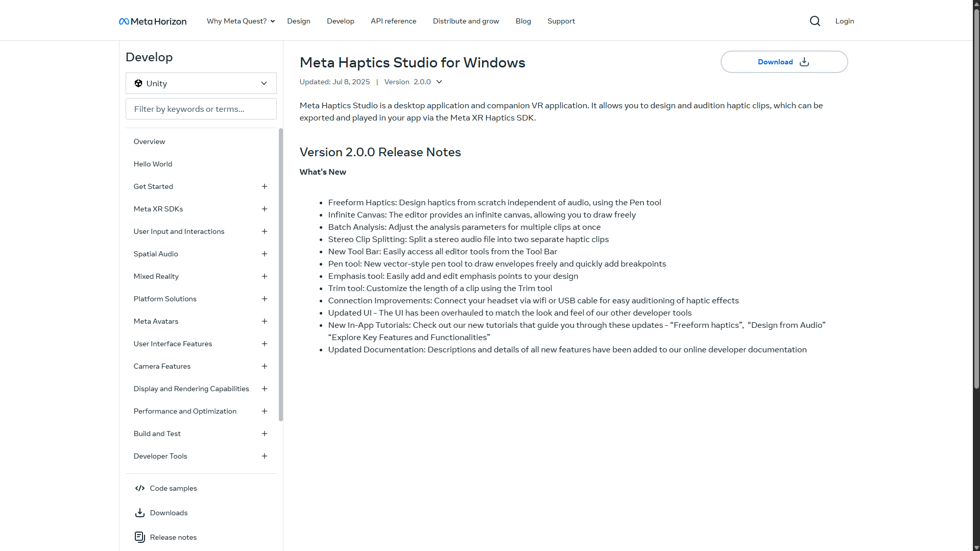Click the Login link
The image size is (980, 551).
pyautogui.click(x=845, y=21)
